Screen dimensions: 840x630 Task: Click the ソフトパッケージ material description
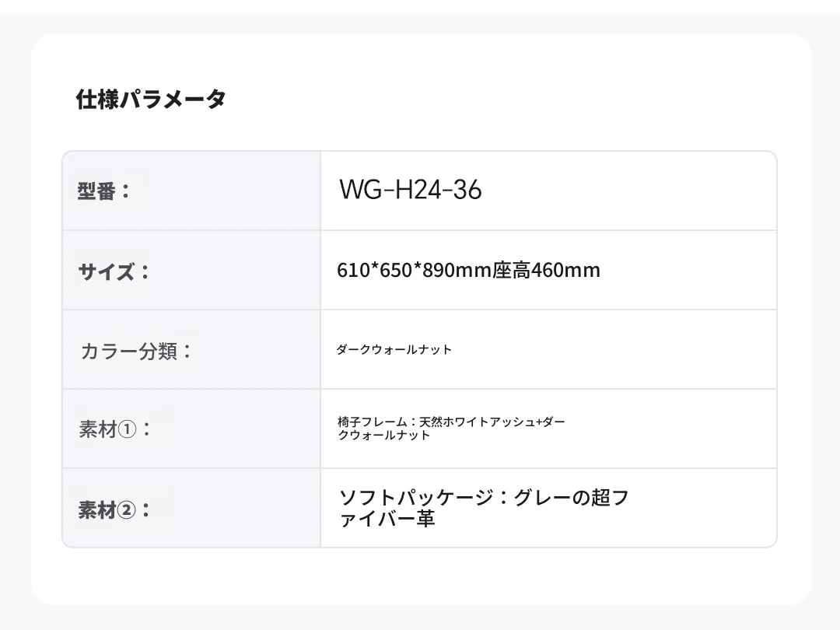pyautogui.click(x=484, y=508)
